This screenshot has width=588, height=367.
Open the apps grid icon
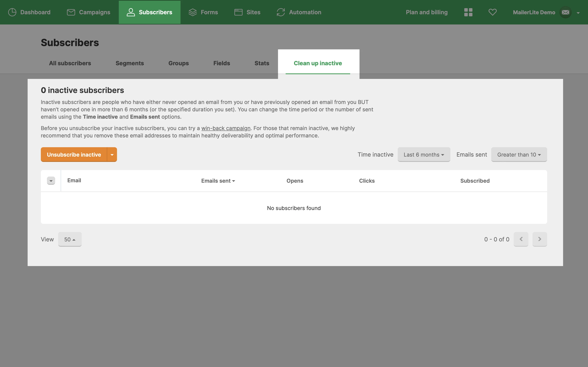click(x=468, y=12)
